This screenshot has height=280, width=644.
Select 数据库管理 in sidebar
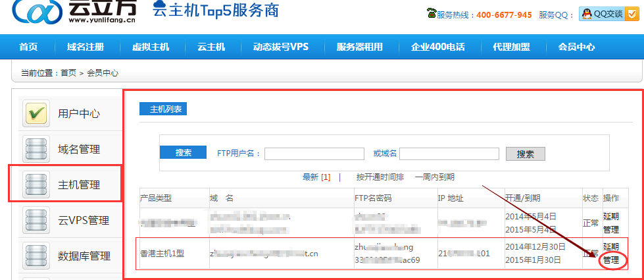coord(84,256)
